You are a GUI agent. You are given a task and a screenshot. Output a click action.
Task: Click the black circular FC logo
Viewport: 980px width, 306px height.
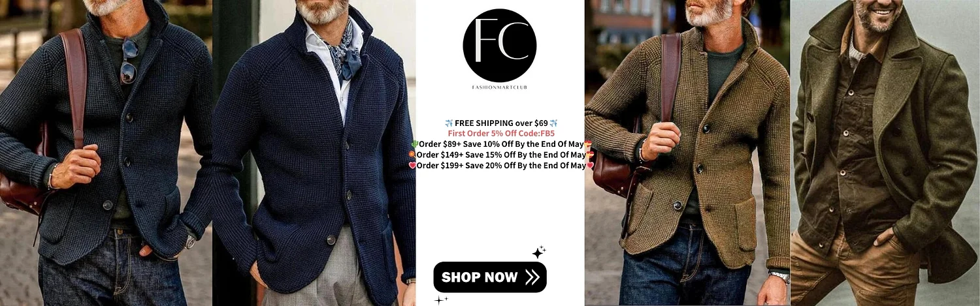click(x=500, y=46)
